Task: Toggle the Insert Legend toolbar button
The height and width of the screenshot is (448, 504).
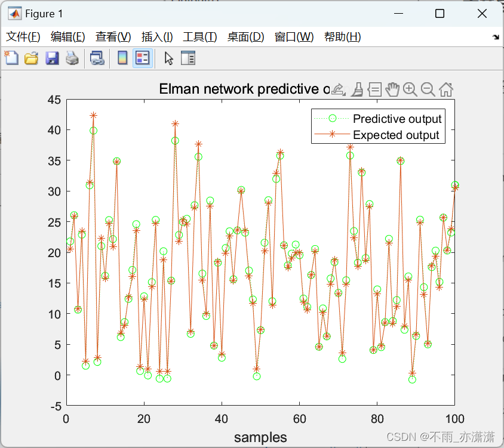Action: [142, 58]
